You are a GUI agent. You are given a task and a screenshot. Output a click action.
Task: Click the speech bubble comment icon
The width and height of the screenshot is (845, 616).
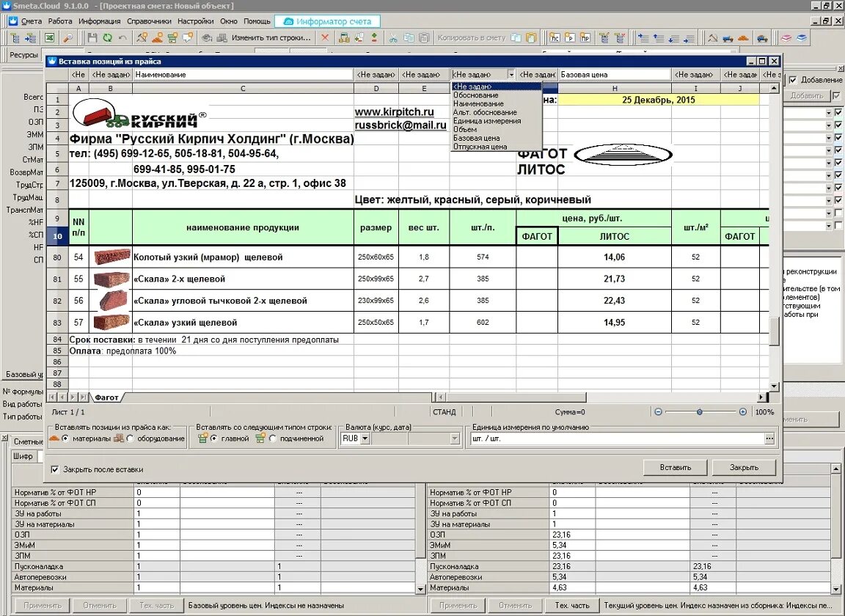pos(188,37)
